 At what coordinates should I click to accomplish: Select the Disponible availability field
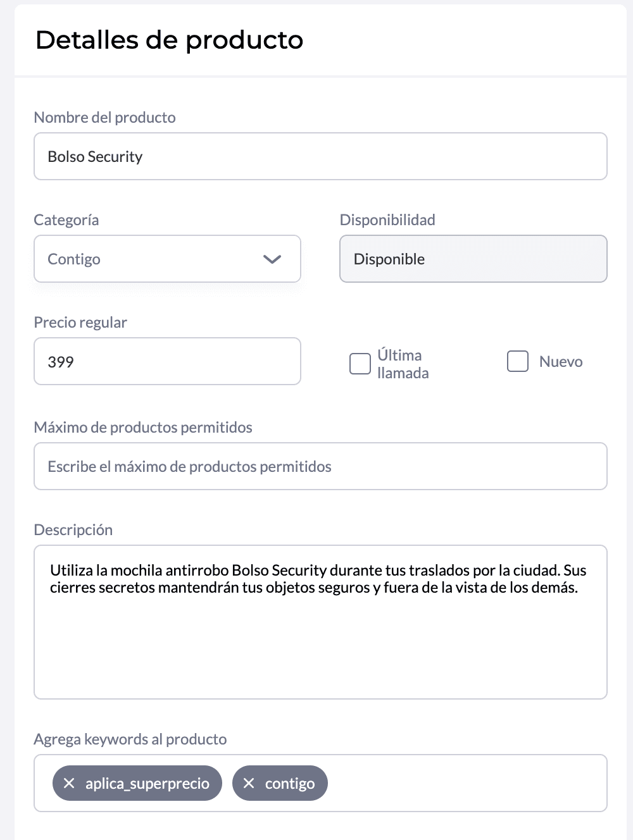[473, 259]
